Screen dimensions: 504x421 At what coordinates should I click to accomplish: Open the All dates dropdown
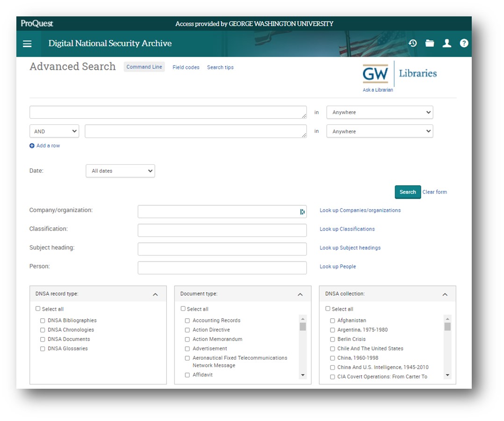tap(120, 171)
